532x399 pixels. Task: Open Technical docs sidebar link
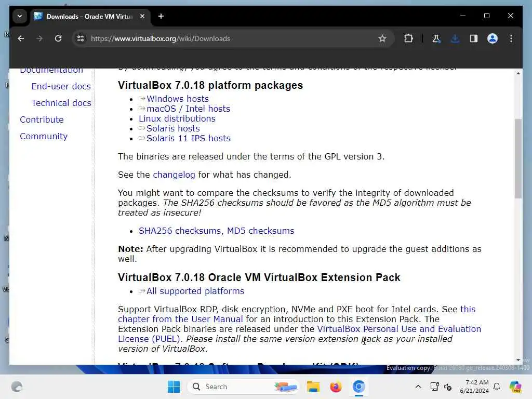pyautogui.click(x=61, y=103)
